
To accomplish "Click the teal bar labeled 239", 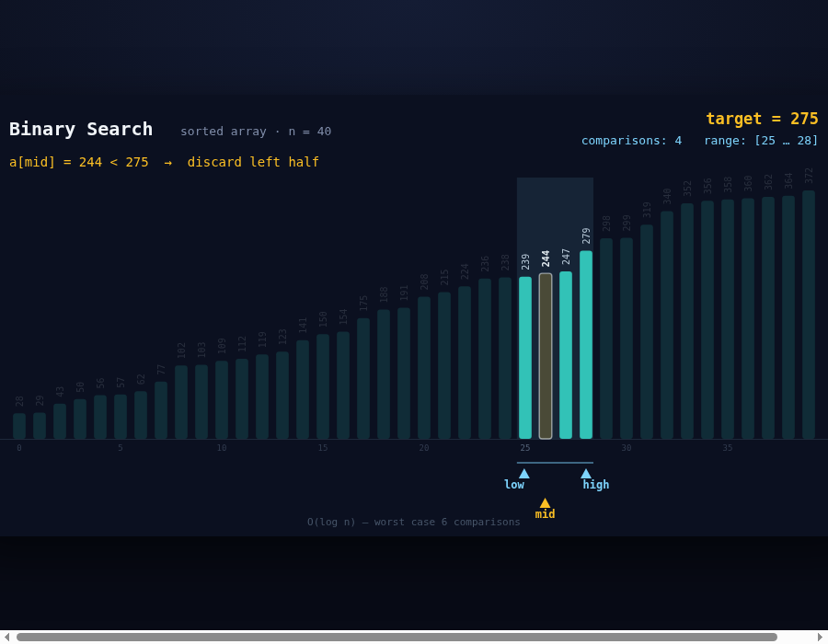I will point(525,357).
